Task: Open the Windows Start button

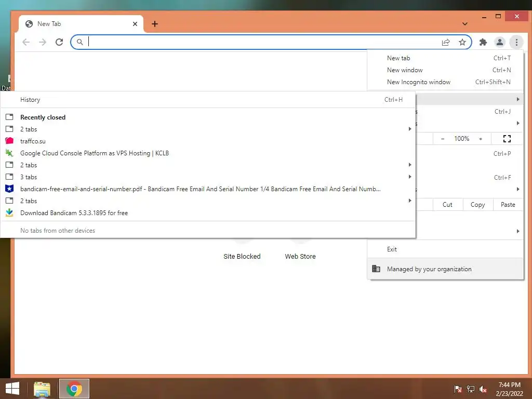Action: coord(12,389)
